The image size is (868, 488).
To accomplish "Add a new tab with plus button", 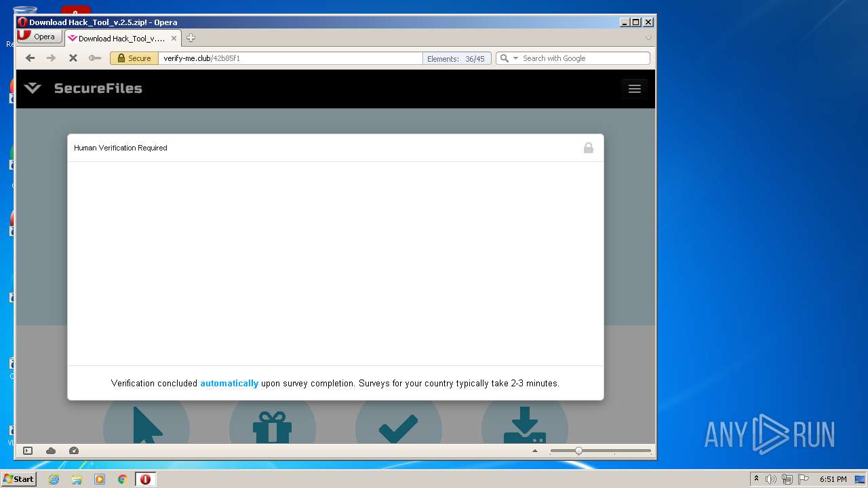I will [191, 38].
